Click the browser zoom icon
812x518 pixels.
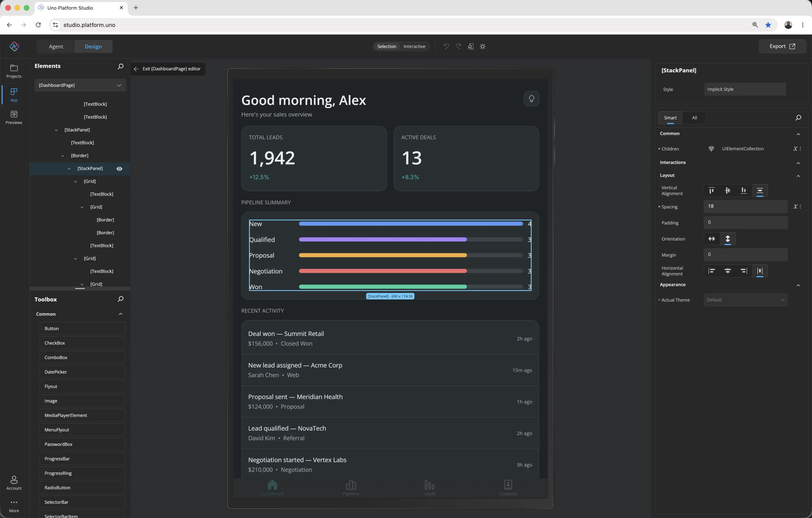click(x=755, y=25)
